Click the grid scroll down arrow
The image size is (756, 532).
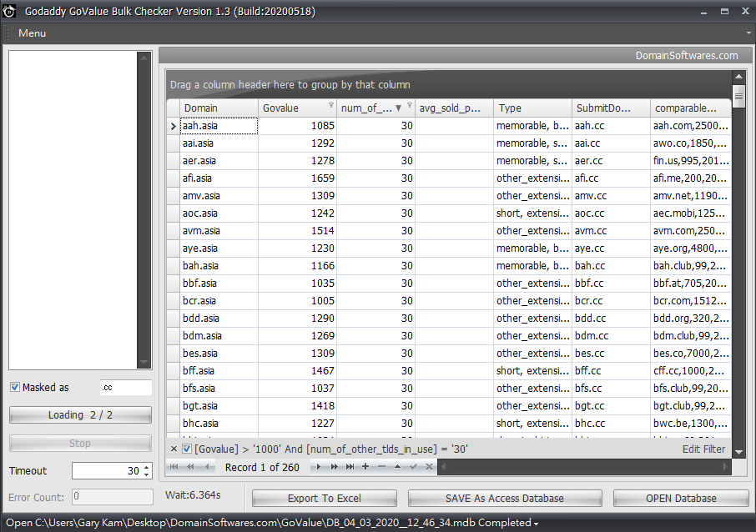pos(738,452)
